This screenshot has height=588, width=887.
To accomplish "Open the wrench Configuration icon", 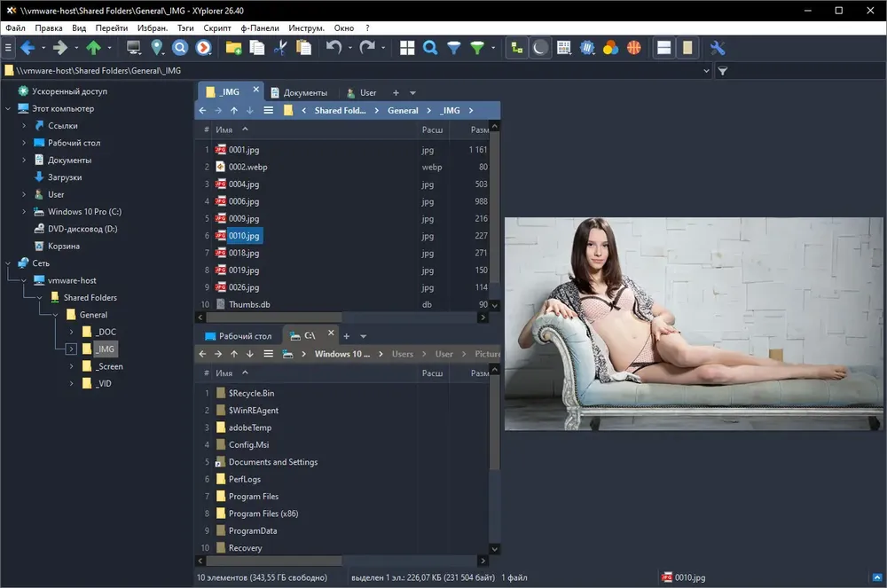I will (x=718, y=48).
